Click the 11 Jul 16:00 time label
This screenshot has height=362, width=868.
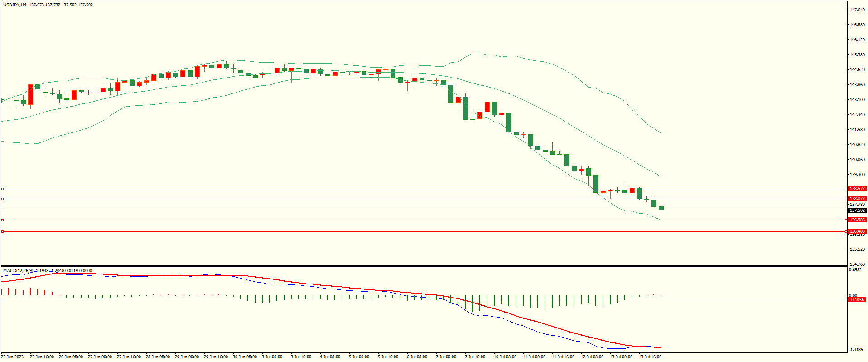coord(563,357)
